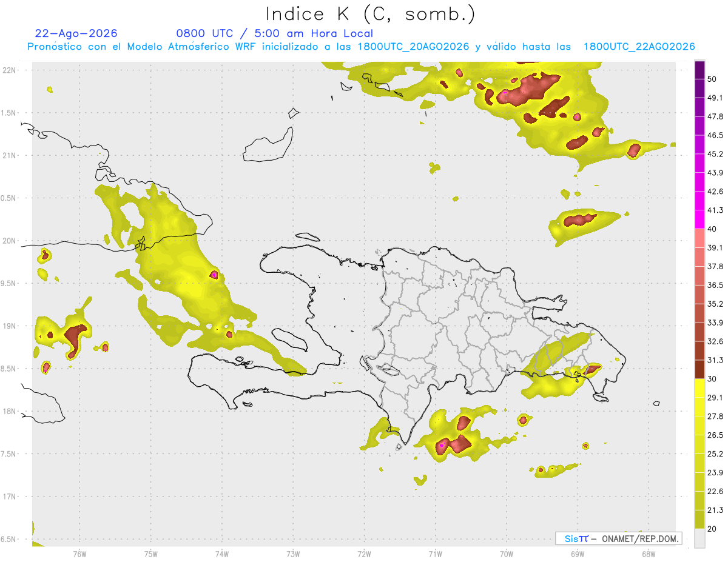
Task: Click the '73W' longitude label
Action: click(293, 554)
